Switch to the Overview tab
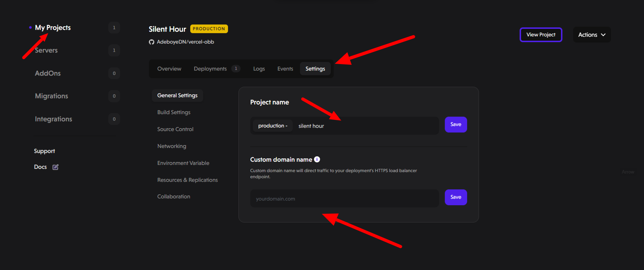Screen dimensions: 644x270 [x=169, y=69]
